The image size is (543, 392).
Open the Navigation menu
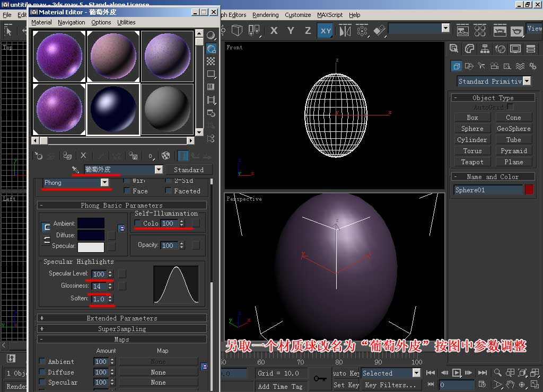pyautogui.click(x=72, y=22)
